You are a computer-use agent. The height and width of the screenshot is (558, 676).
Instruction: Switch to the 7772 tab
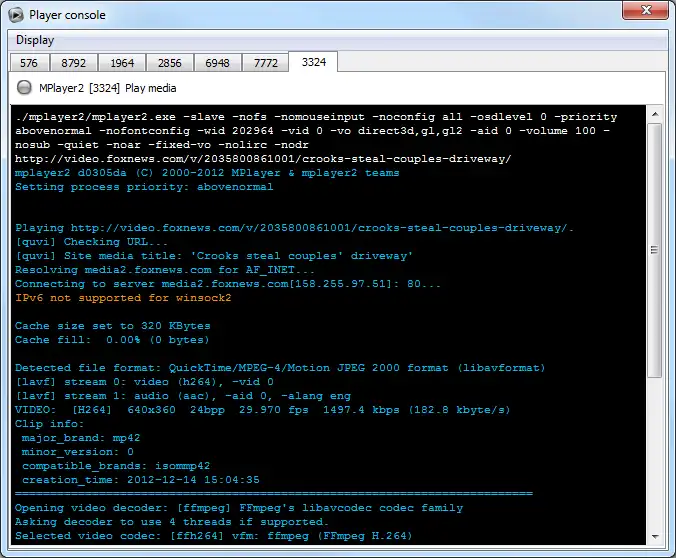coord(266,63)
